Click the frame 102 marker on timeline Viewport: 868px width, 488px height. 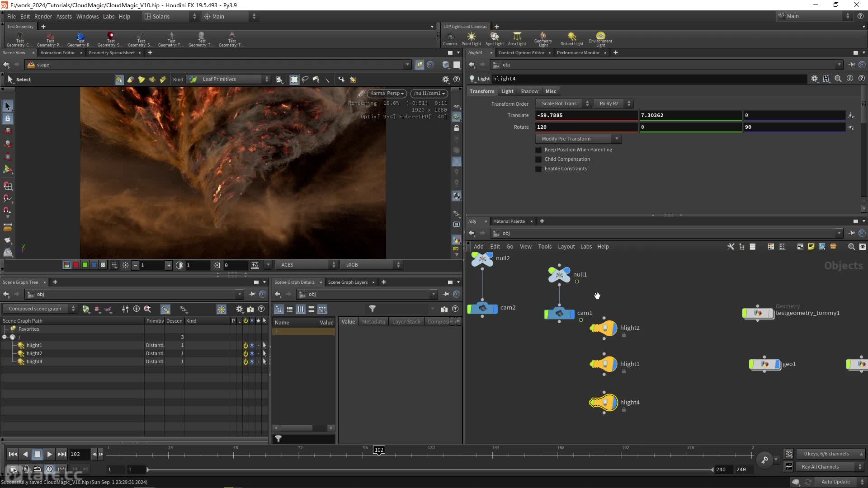(379, 450)
